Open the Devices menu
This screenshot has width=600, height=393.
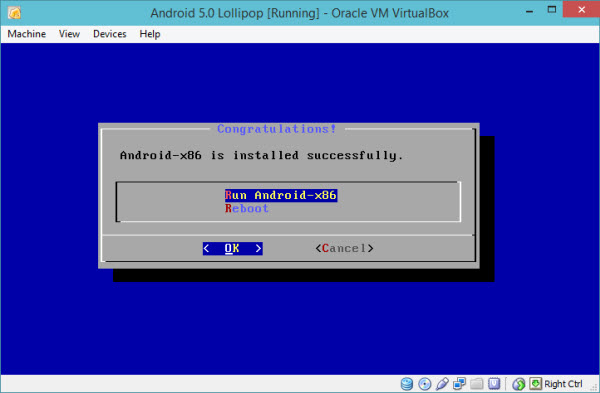[x=109, y=34]
